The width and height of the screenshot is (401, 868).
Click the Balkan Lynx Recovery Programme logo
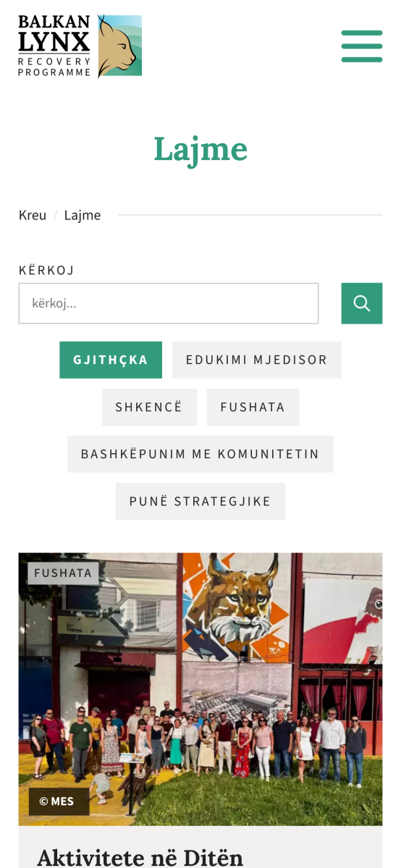[x=80, y=46]
